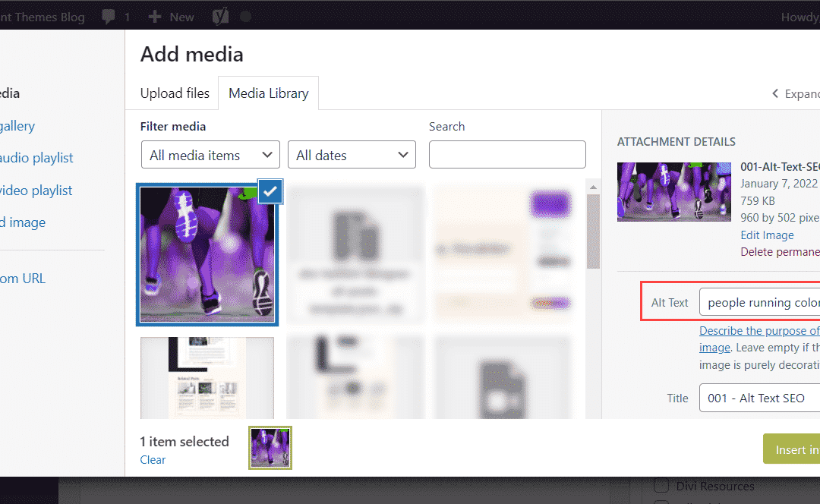The image size is (820, 504).
Task: Click the media grid scrollbar thumb
Action: coord(593,232)
